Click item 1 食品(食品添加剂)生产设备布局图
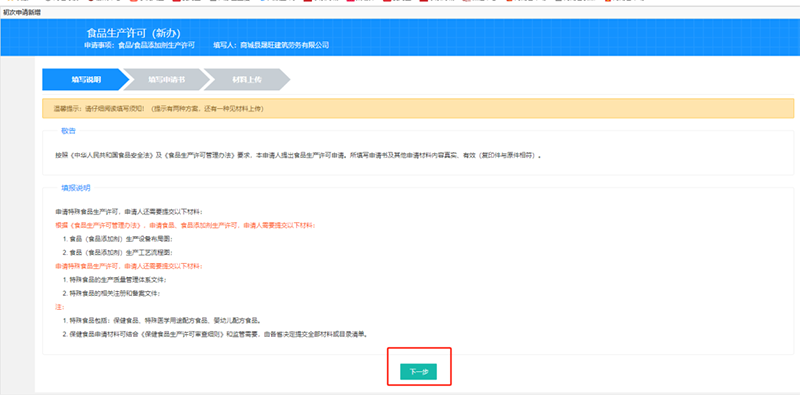 [x=118, y=239]
